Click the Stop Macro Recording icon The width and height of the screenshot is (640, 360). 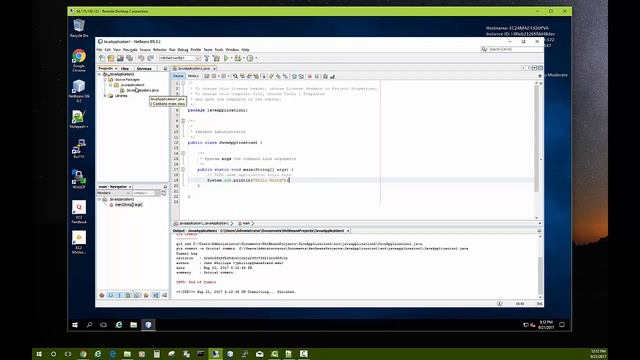(x=316, y=76)
